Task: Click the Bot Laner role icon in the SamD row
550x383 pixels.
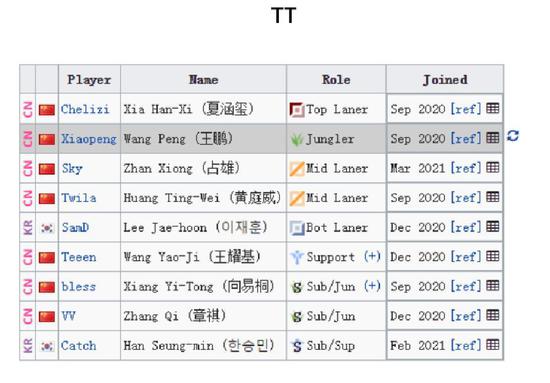Action: (x=297, y=228)
